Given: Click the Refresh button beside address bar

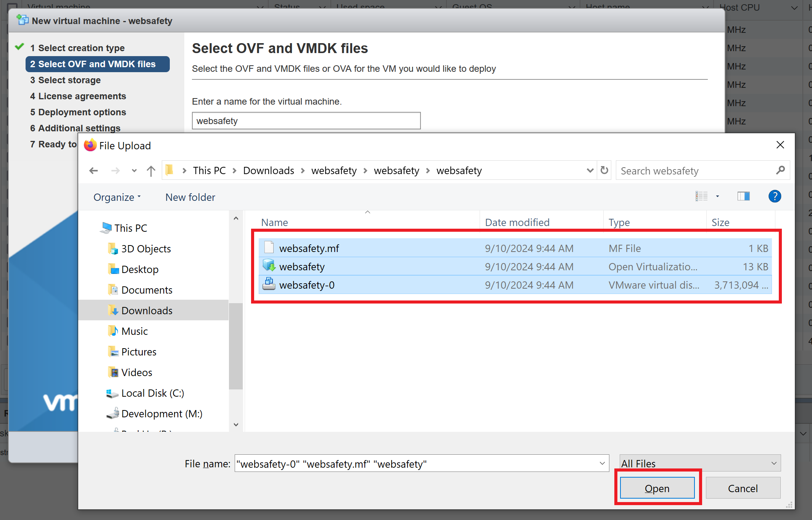Looking at the screenshot, I should (x=604, y=170).
